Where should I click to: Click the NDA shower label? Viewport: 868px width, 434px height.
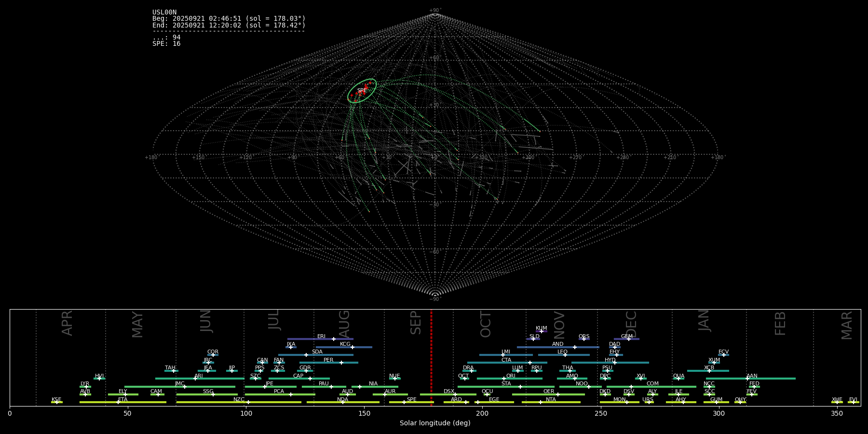(x=342, y=400)
